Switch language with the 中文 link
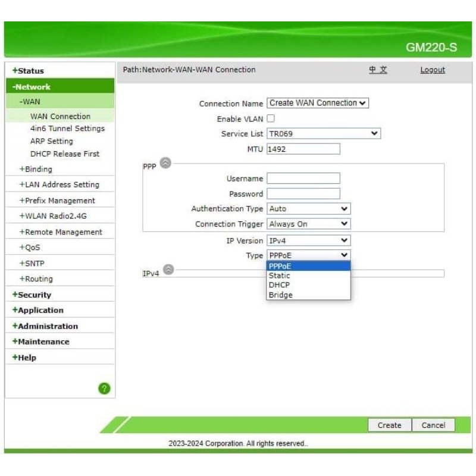This screenshot has width=476, height=476. [x=378, y=70]
